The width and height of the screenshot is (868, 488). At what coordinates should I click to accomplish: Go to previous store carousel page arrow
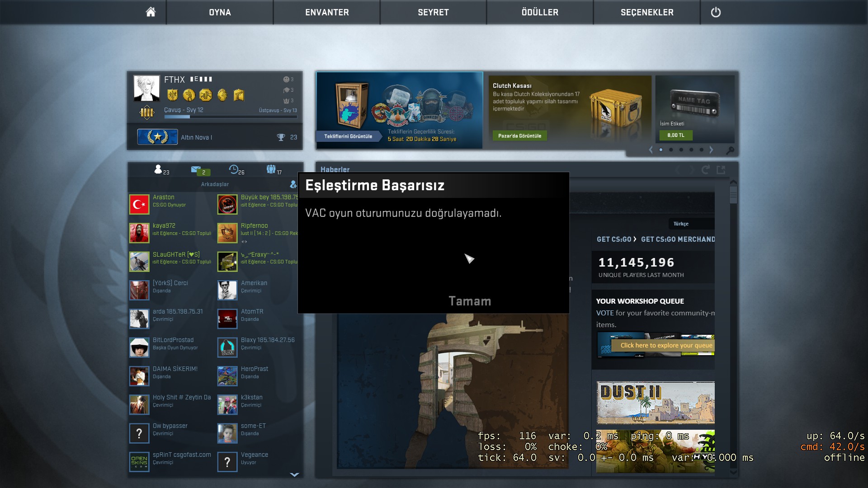tap(651, 150)
